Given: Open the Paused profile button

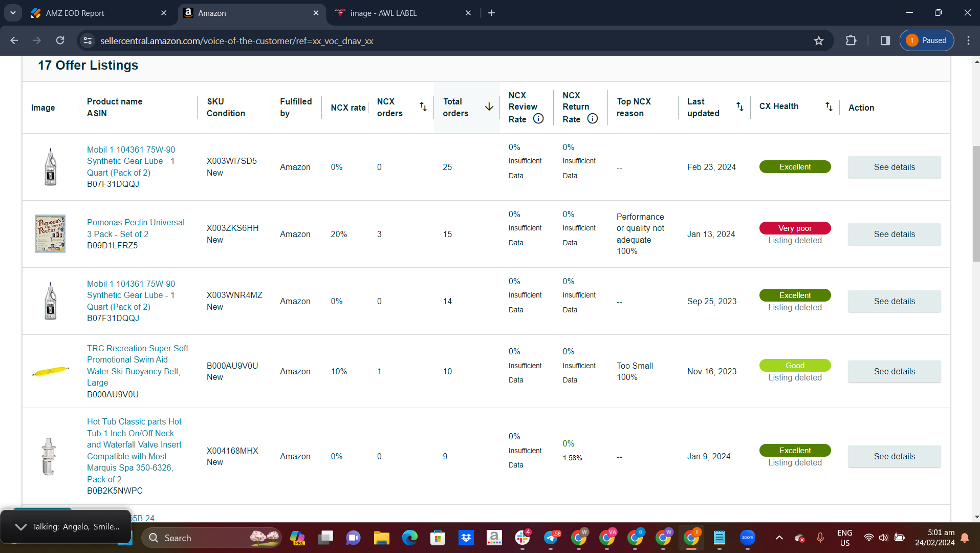Looking at the screenshot, I should 927,40.
